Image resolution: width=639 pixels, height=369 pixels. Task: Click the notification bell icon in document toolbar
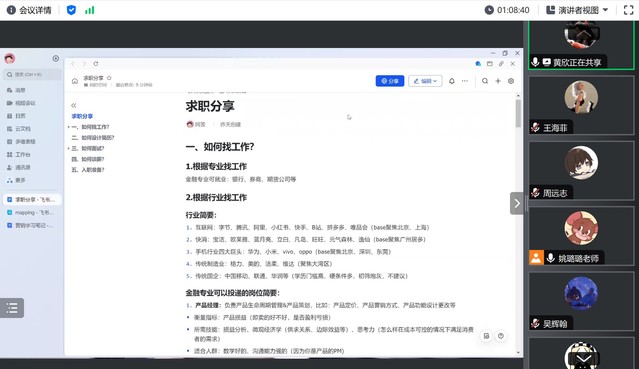(452, 81)
